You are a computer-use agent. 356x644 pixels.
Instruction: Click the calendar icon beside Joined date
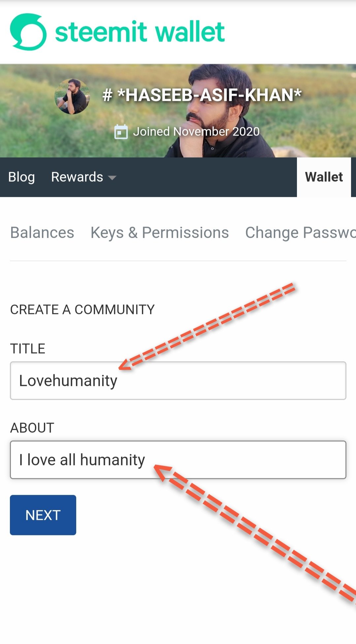[x=121, y=132]
